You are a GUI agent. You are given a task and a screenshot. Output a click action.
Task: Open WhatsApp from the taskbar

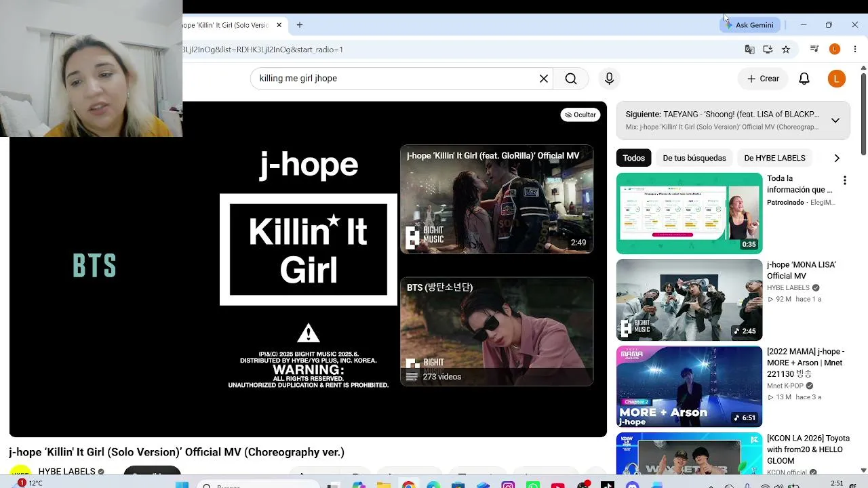pos(533,485)
